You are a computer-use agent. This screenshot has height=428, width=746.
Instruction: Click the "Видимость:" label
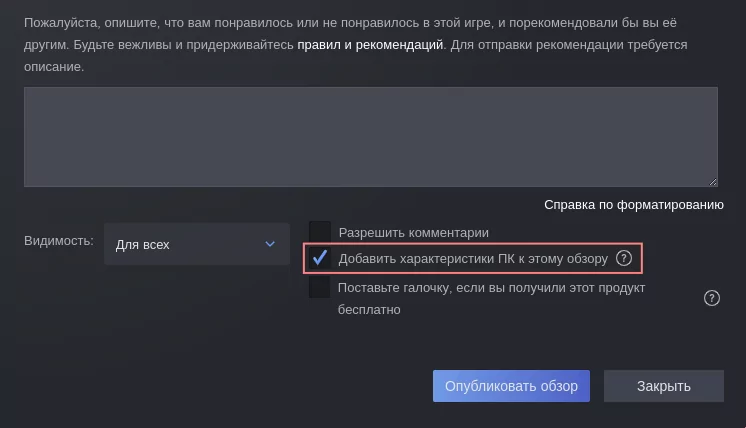58,241
